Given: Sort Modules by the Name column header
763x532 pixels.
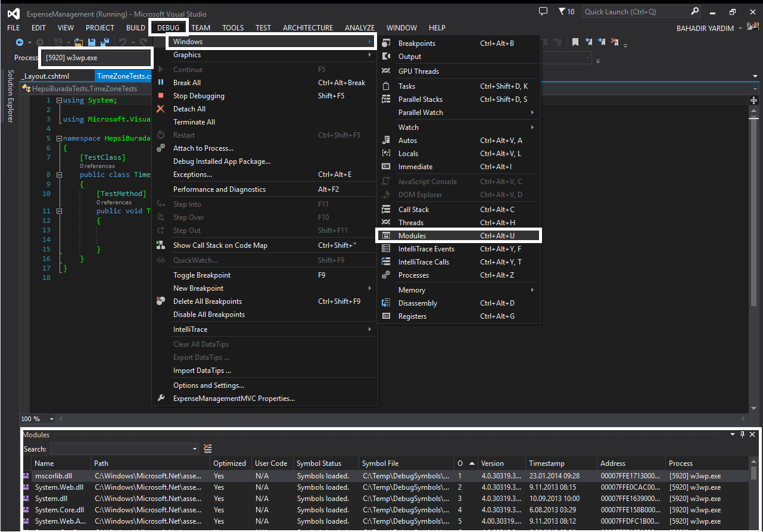Looking at the screenshot, I should coord(62,463).
